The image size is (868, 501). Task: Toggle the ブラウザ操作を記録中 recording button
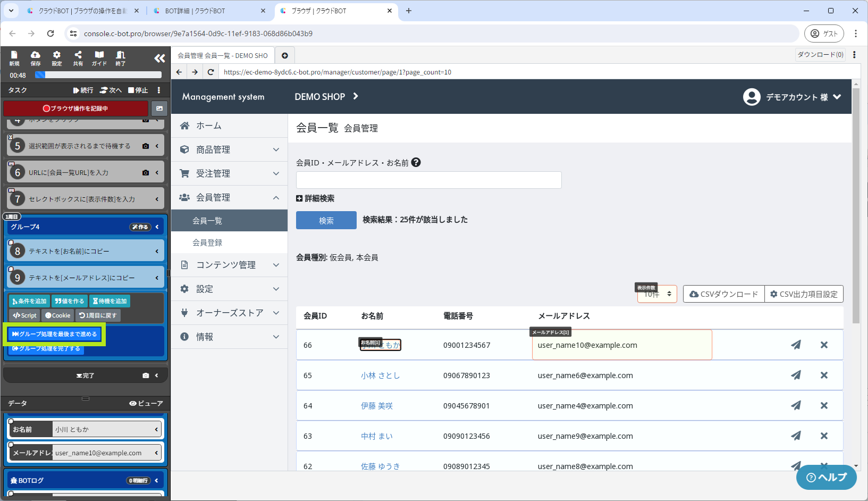tap(76, 108)
